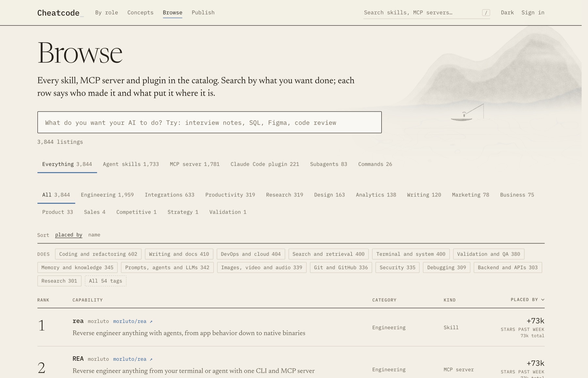This screenshot has width=588, height=378.
Task: Go to the Publish page
Action: pos(203,12)
